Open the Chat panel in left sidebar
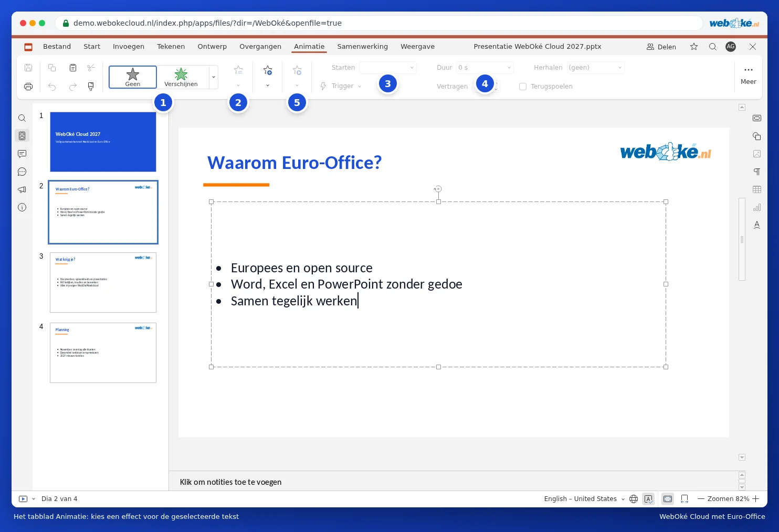 (22, 172)
